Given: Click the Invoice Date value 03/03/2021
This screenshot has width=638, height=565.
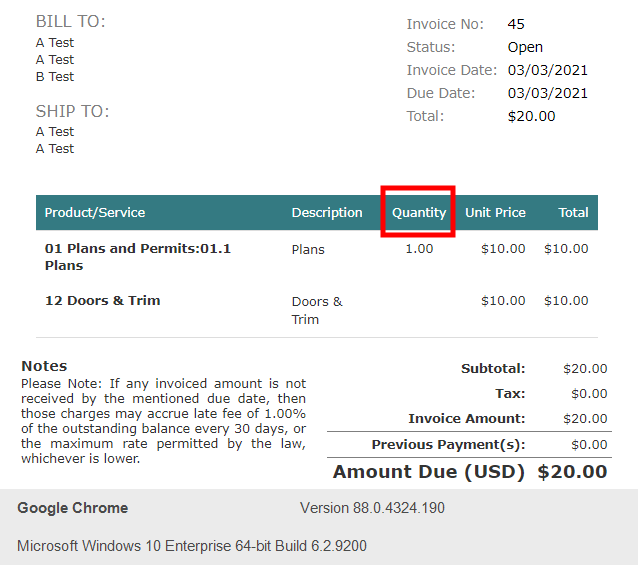Looking at the screenshot, I should [548, 70].
